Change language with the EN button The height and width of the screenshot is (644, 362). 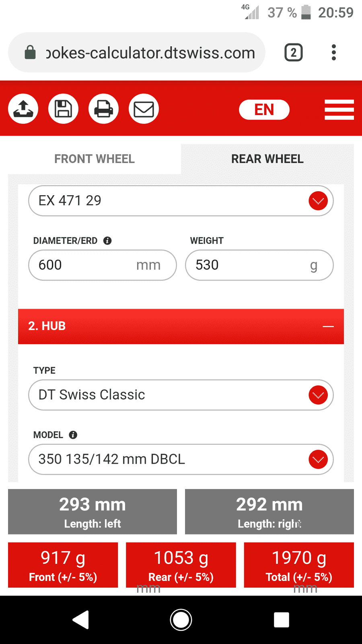tap(264, 109)
